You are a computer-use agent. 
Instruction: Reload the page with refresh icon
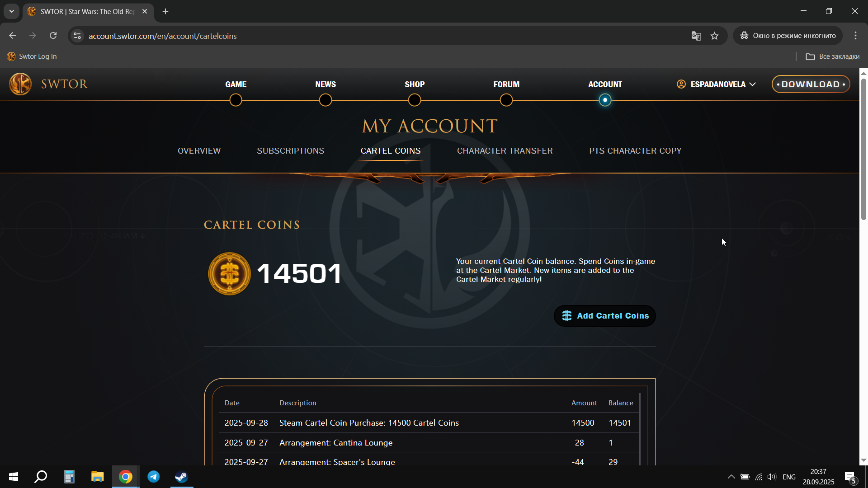pos(53,36)
